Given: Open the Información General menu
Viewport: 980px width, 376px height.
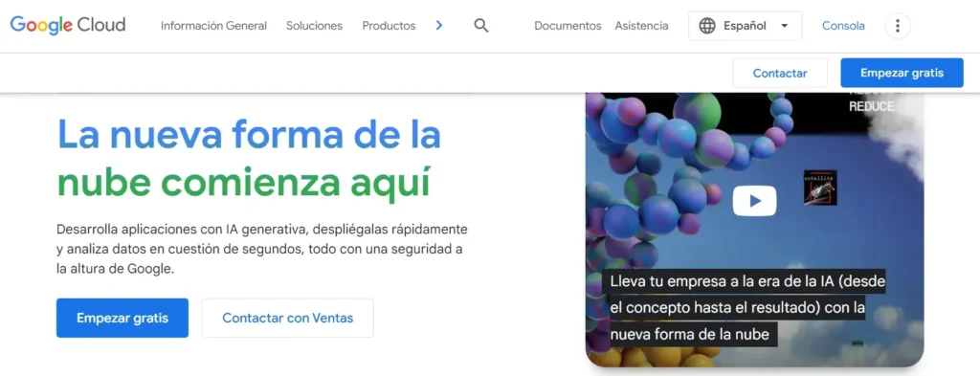Looking at the screenshot, I should pos(213,26).
